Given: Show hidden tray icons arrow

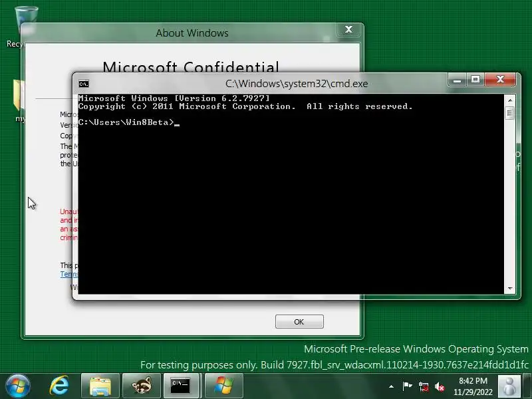Looking at the screenshot, I should coord(391,386).
